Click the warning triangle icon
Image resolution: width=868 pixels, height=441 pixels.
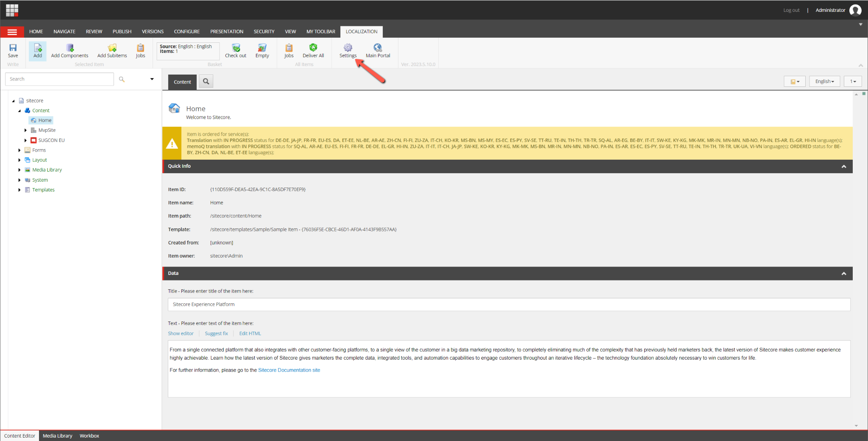click(x=172, y=144)
